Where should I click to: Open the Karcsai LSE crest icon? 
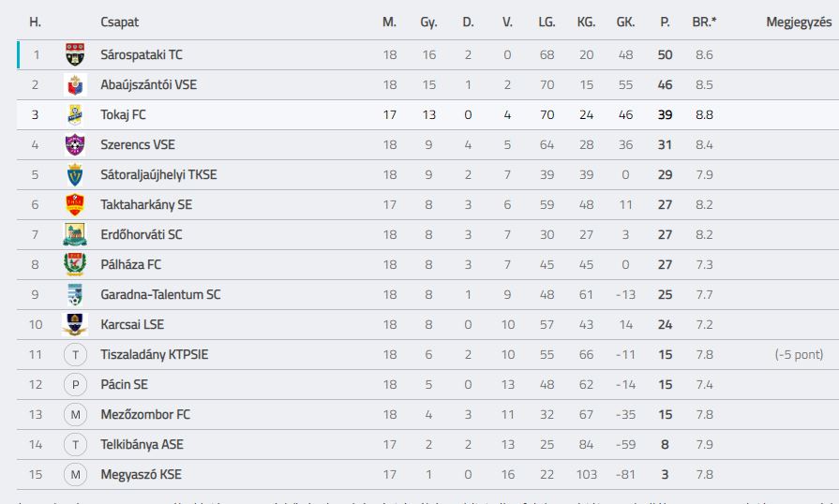pos(75,324)
